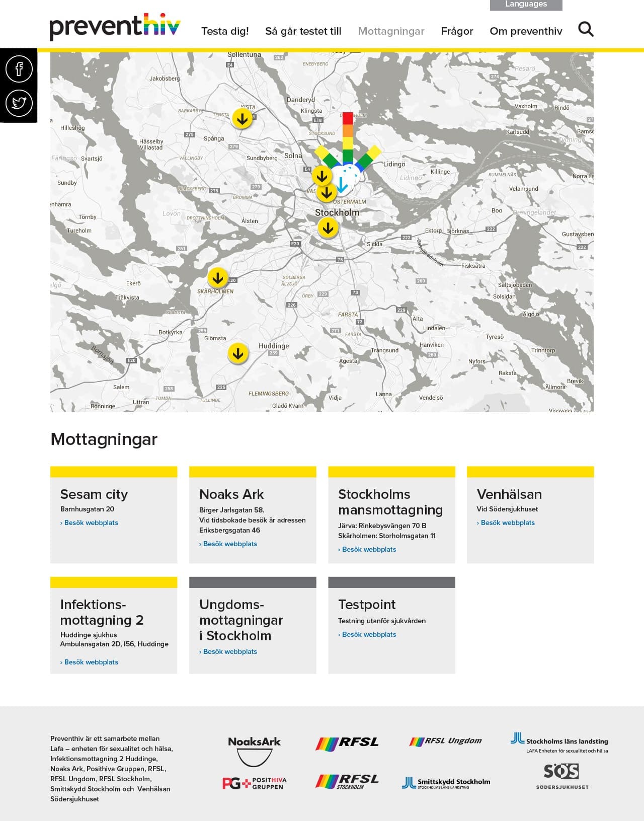Click the blue arrow location marker
The height and width of the screenshot is (821, 644).
[342, 185]
